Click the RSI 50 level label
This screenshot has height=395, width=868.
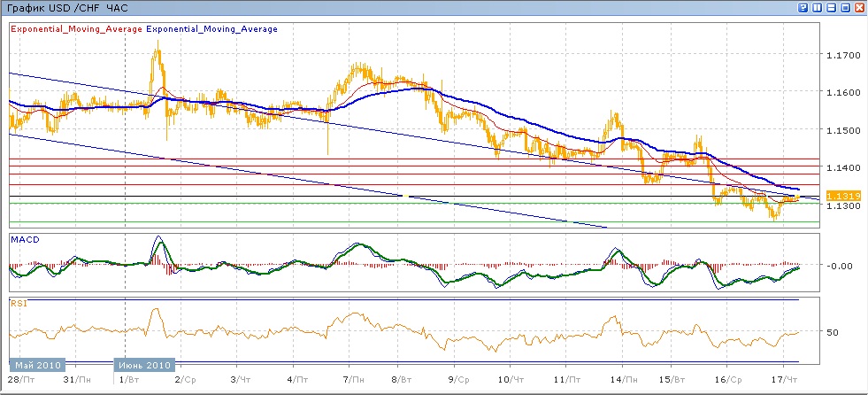[x=832, y=332]
